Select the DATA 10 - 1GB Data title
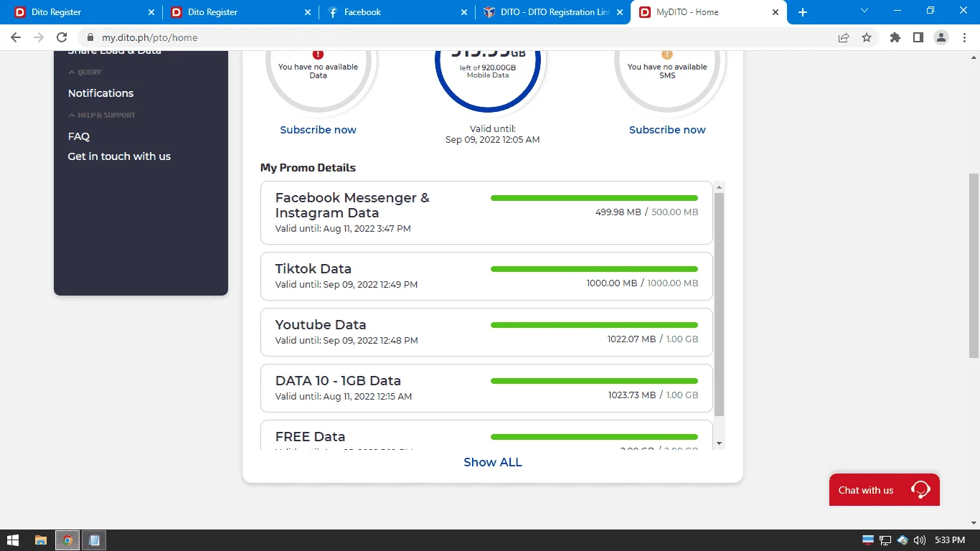Screen dimensions: 980x551 (338, 381)
